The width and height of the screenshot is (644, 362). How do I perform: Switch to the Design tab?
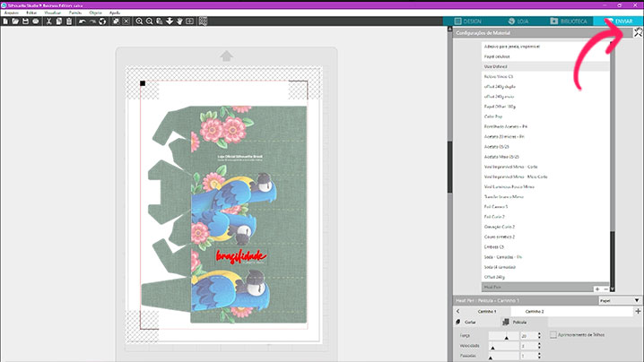(x=468, y=21)
